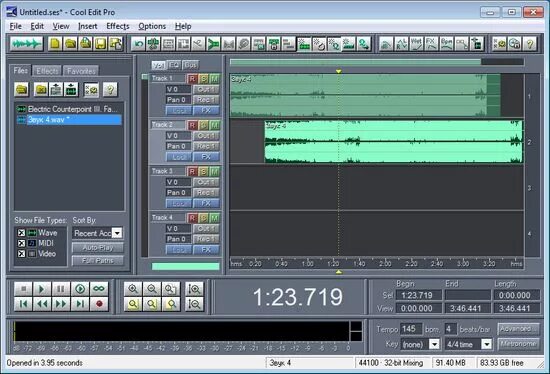Open the Insert menu
The height and width of the screenshot is (374, 550).
coord(88,26)
